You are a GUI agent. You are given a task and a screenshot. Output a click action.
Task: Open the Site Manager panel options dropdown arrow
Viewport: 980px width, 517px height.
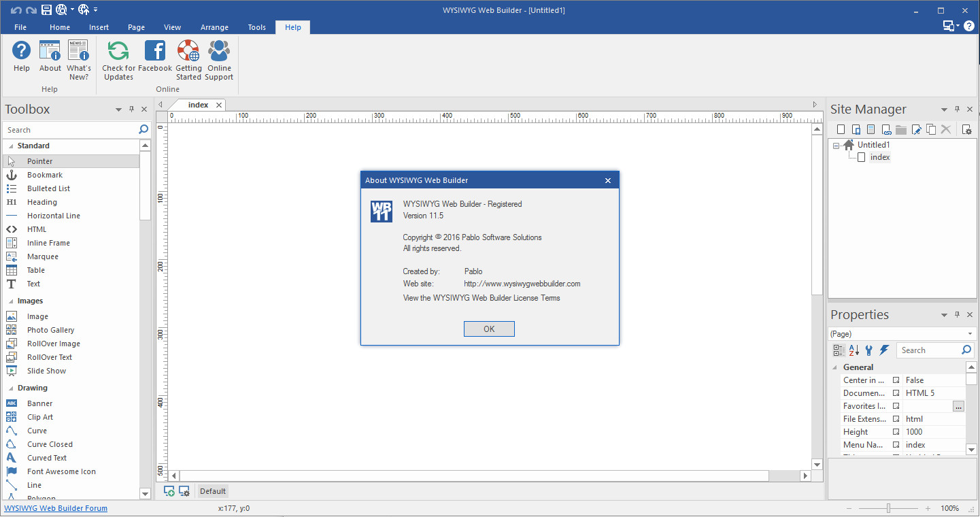click(944, 109)
